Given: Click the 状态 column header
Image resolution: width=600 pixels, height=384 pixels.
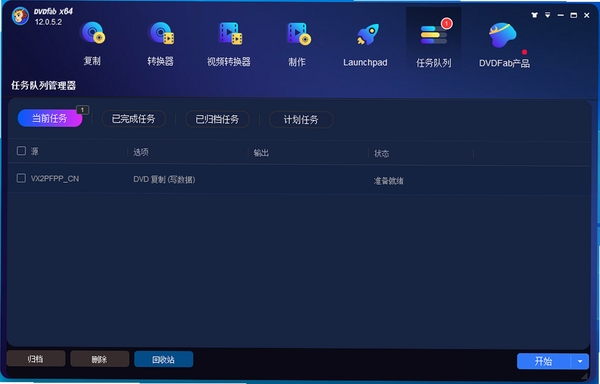Looking at the screenshot, I should point(382,153).
